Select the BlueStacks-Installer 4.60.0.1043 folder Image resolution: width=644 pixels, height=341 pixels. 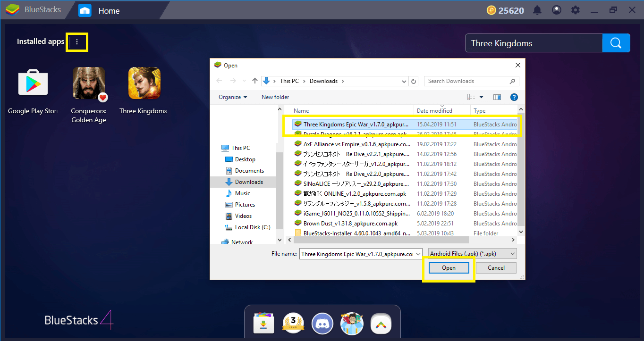(x=405, y=233)
